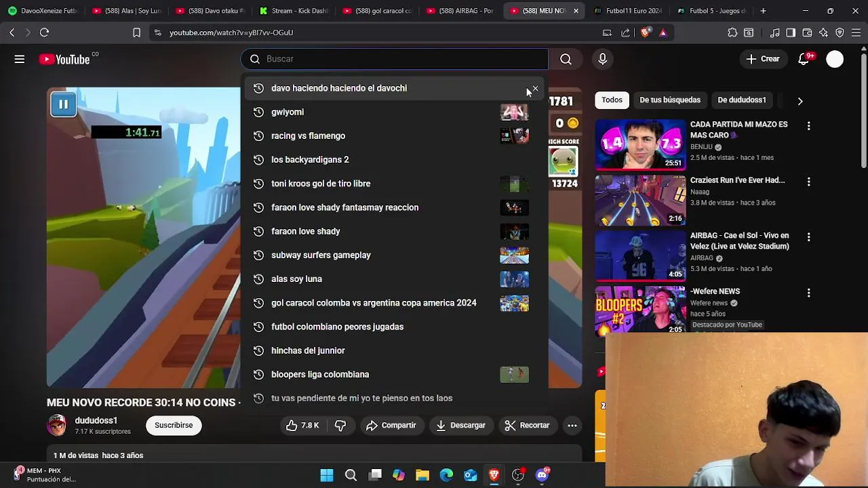Open the dududoss1 channel avatar
The image size is (868, 488).
tap(57, 425)
